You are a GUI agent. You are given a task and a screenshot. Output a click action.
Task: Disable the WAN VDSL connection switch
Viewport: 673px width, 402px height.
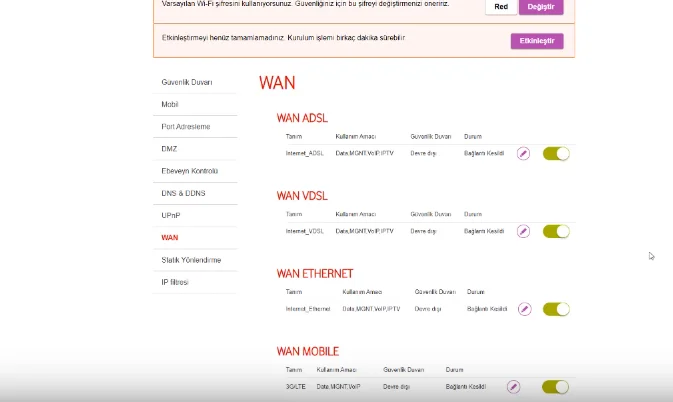coord(556,231)
